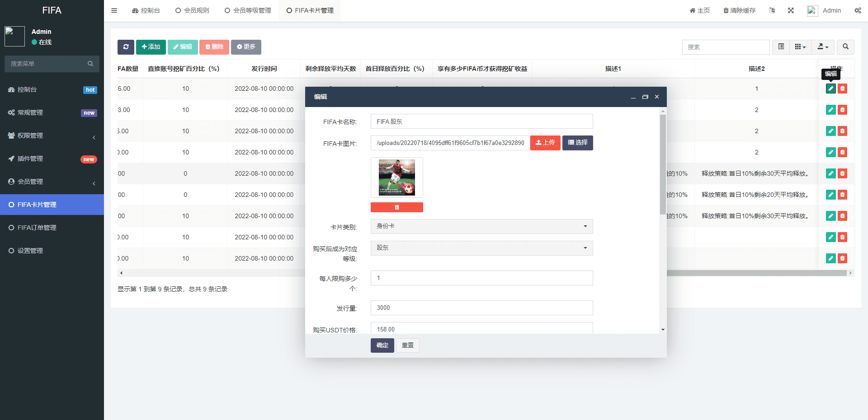Viewport: 868px width, 420px height.
Task: Click the red trash icon under card image
Action: [396, 207]
